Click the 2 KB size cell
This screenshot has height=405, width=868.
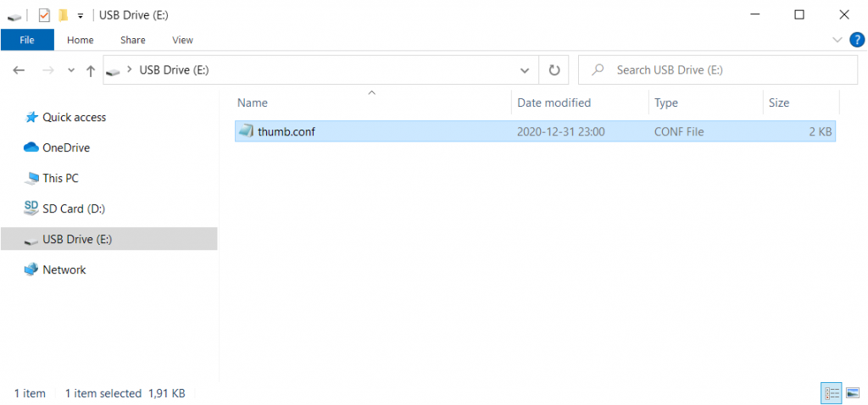click(x=821, y=132)
